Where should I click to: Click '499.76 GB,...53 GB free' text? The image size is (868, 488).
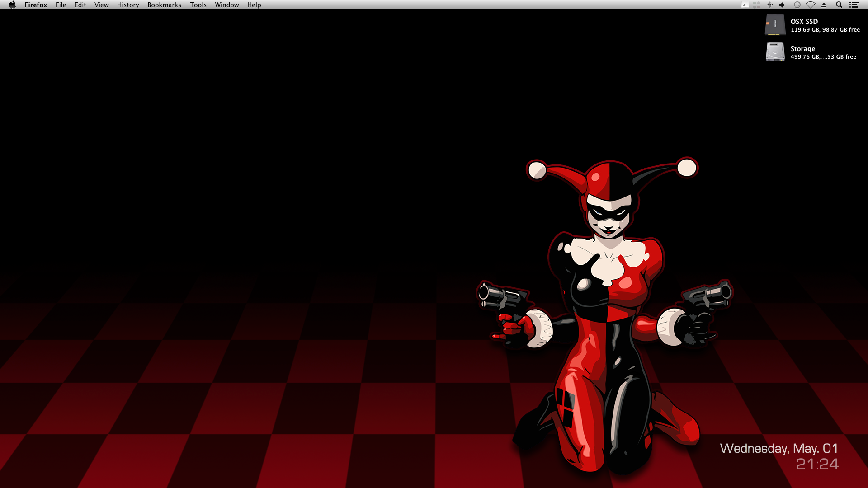tap(823, 57)
